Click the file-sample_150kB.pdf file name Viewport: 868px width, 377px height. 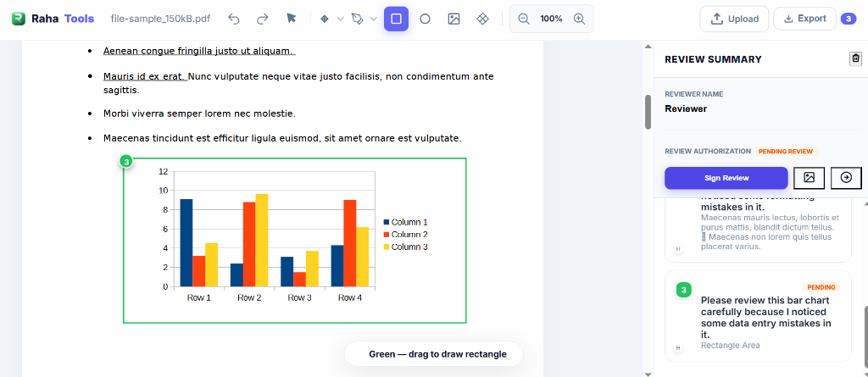pyautogui.click(x=160, y=19)
